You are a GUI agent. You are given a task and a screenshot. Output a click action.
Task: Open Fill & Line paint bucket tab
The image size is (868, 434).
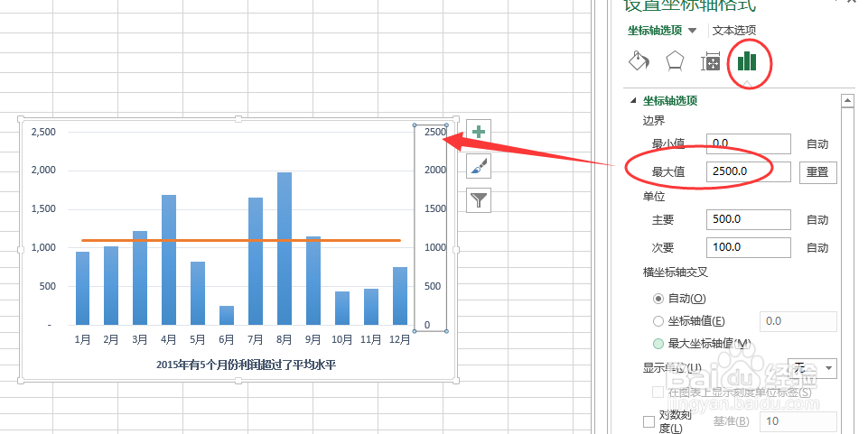(639, 60)
